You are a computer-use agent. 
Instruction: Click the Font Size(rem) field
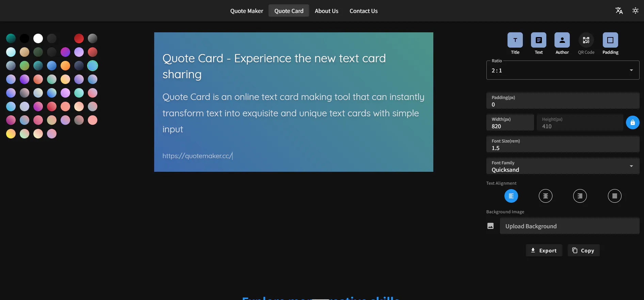pos(563,144)
